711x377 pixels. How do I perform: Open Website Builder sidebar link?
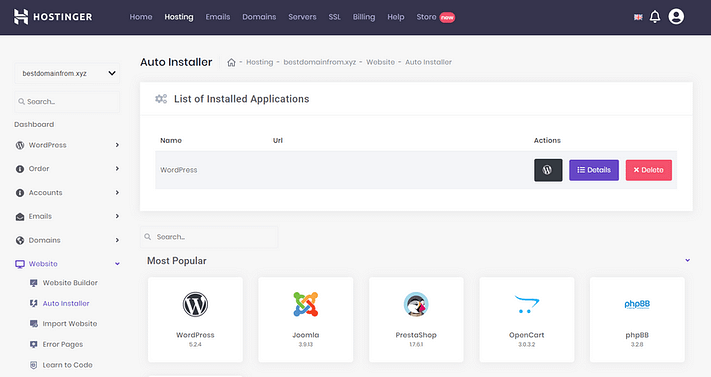point(70,283)
